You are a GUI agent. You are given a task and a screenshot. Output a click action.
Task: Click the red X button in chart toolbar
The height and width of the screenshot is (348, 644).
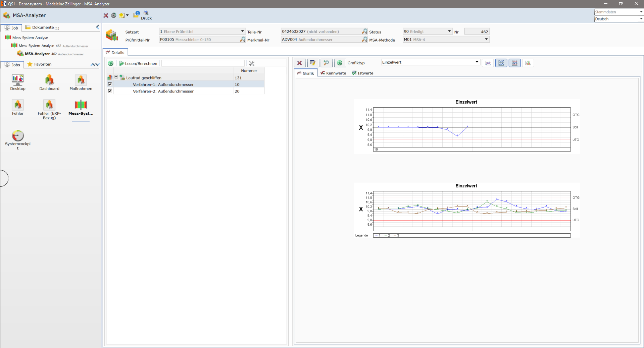(300, 63)
